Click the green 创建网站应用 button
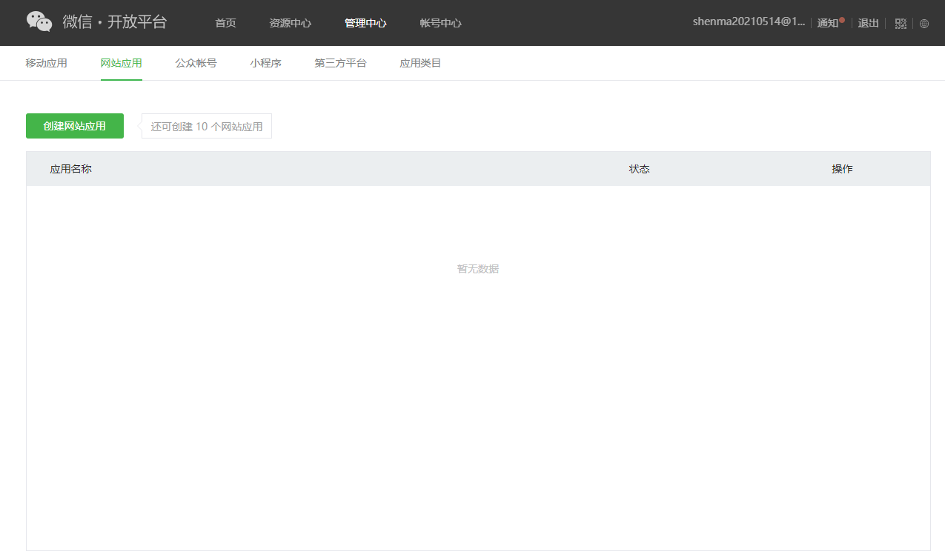 [x=75, y=126]
